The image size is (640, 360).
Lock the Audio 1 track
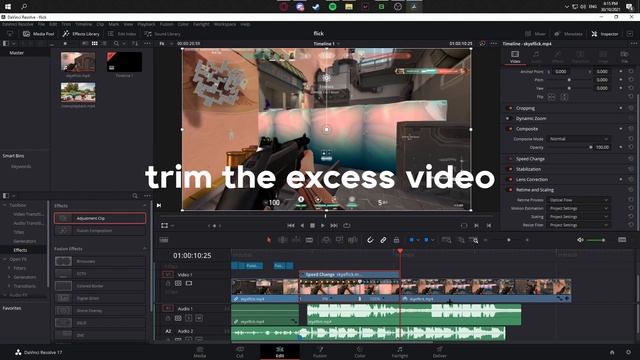[168, 318]
